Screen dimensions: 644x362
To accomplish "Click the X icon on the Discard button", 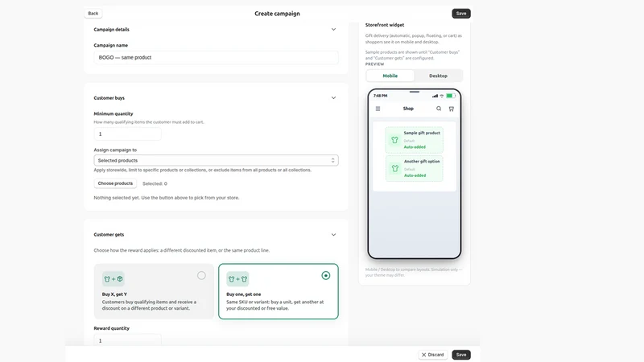I will click(424, 355).
